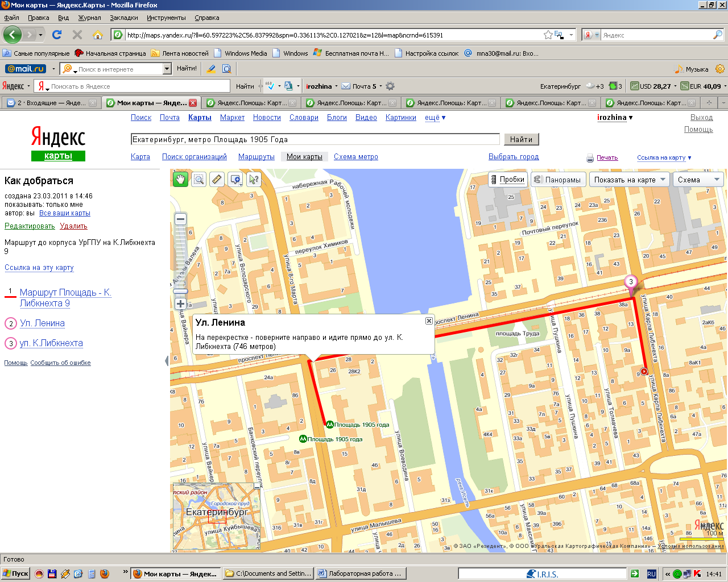This screenshot has height=582, width=728.
Task: Select the ruler distance tool
Action: pyautogui.click(x=217, y=180)
